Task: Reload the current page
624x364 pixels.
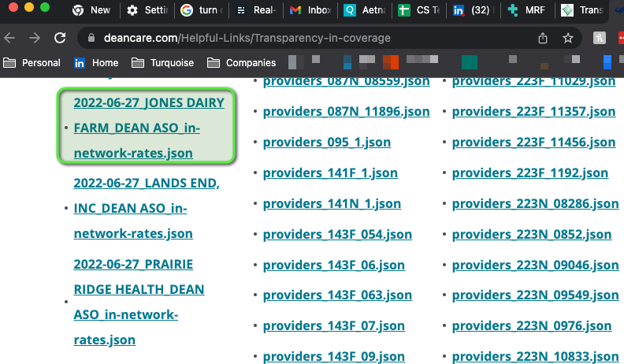Action: [60, 38]
